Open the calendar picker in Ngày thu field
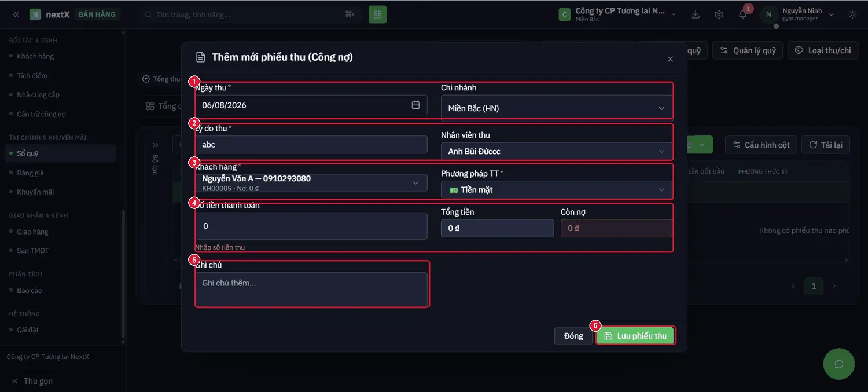This screenshot has width=868, height=392. (x=415, y=105)
